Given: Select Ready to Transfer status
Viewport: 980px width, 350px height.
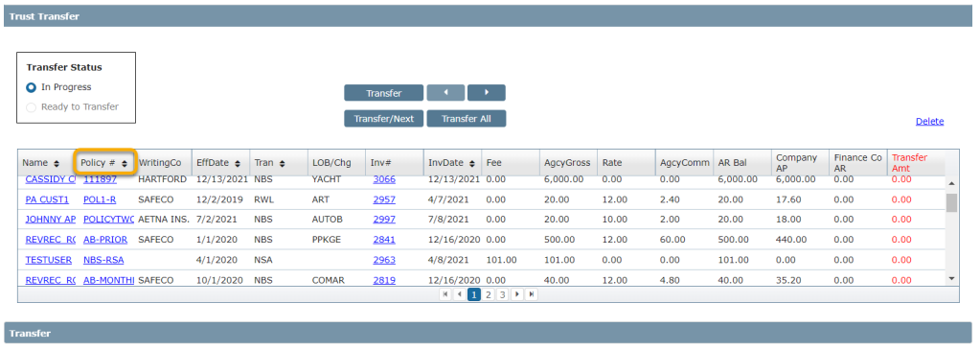Looking at the screenshot, I should click(31, 107).
